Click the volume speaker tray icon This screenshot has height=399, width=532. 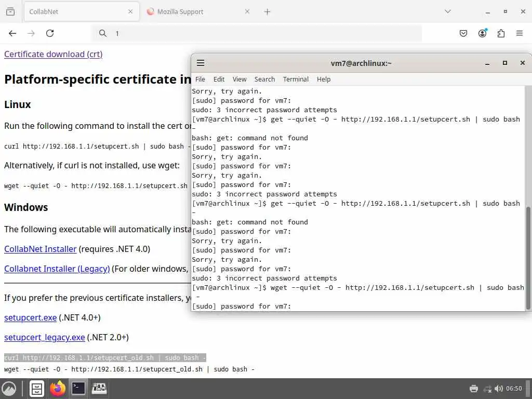click(498, 389)
